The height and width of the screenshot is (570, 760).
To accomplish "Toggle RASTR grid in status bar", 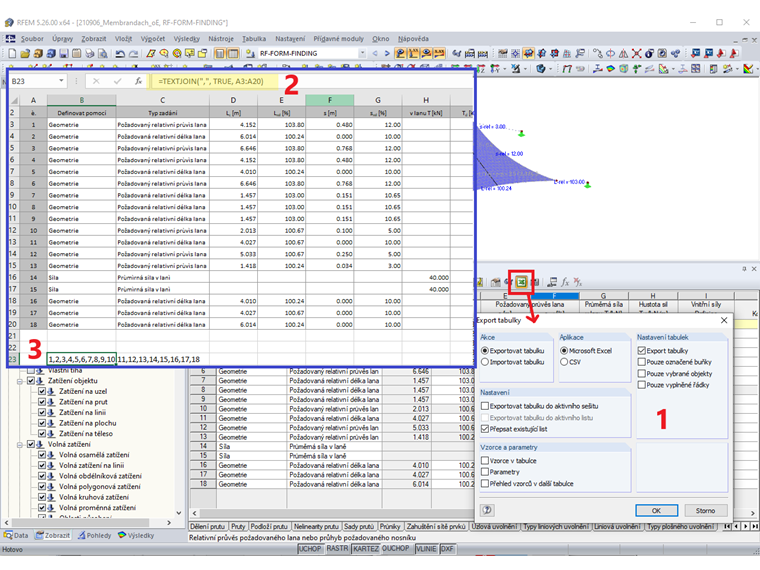I will tap(337, 549).
